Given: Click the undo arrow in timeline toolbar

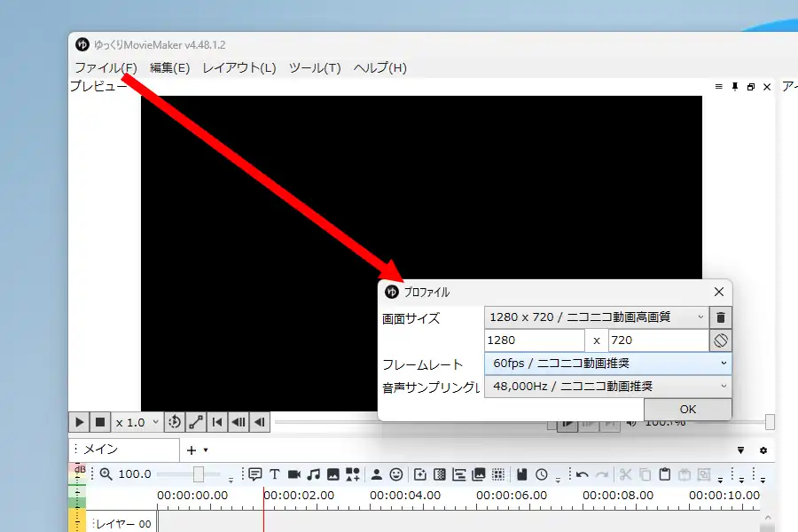Looking at the screenshot, I should pos(583,474).
